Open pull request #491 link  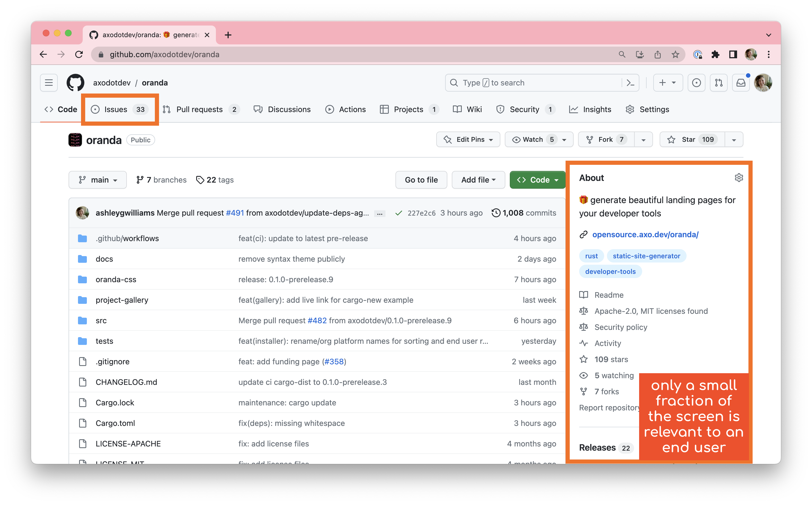[x=235, y=213]
